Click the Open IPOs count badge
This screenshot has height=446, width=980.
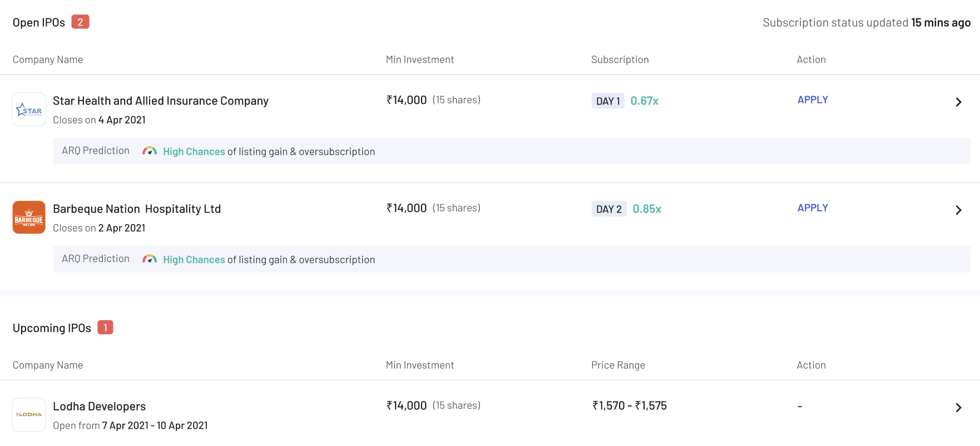pos(80,22)
